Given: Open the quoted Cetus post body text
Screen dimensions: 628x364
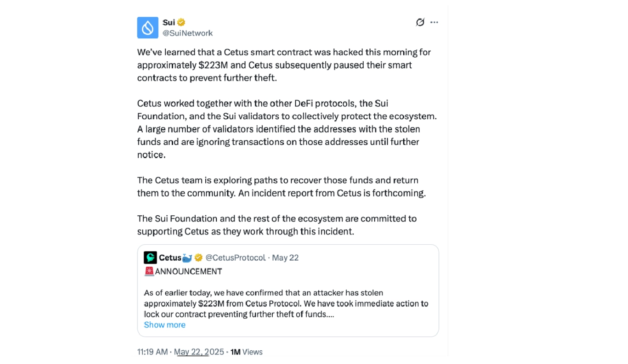Looking at the screenshot, I should (x=286, y=304).
